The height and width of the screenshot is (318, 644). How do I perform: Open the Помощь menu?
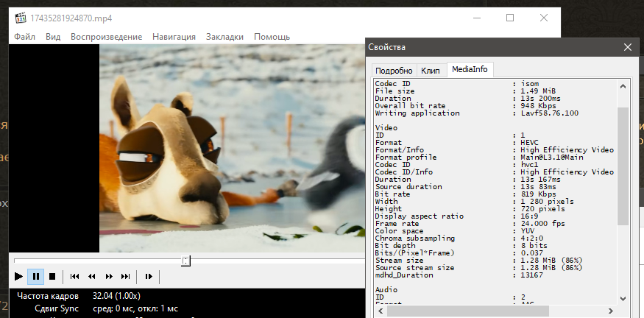pos(272,37)
